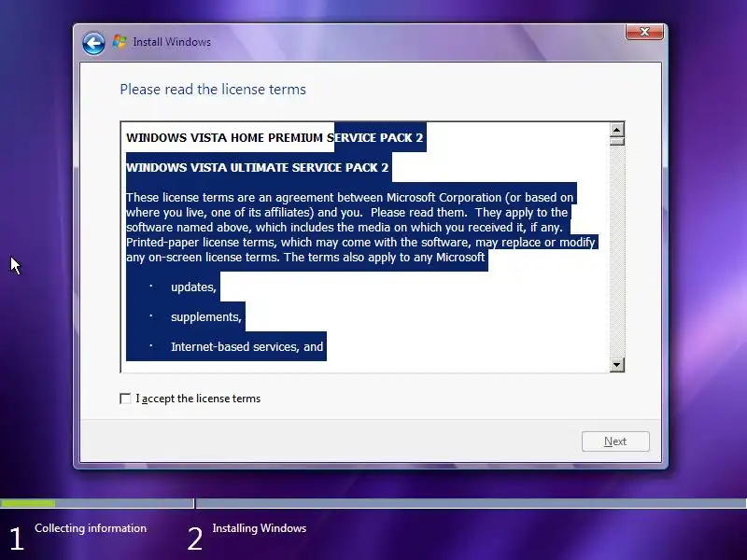Screen dimensions: 747x560
Task: Click the 'Please read the license terms' heading
Action: (213, 90)
